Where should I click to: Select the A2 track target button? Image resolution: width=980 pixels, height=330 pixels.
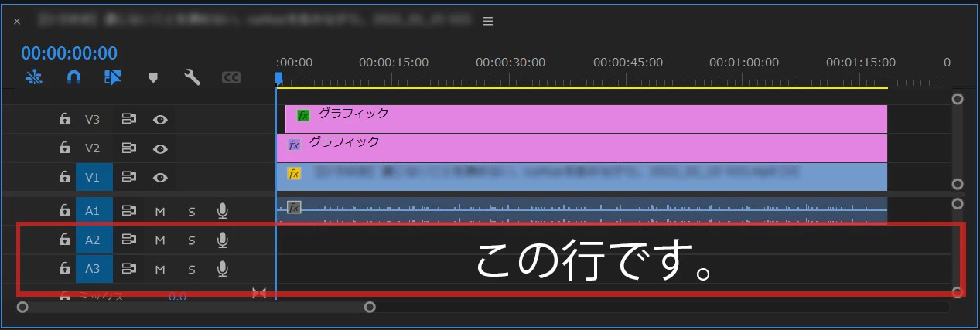click(93, 240)
